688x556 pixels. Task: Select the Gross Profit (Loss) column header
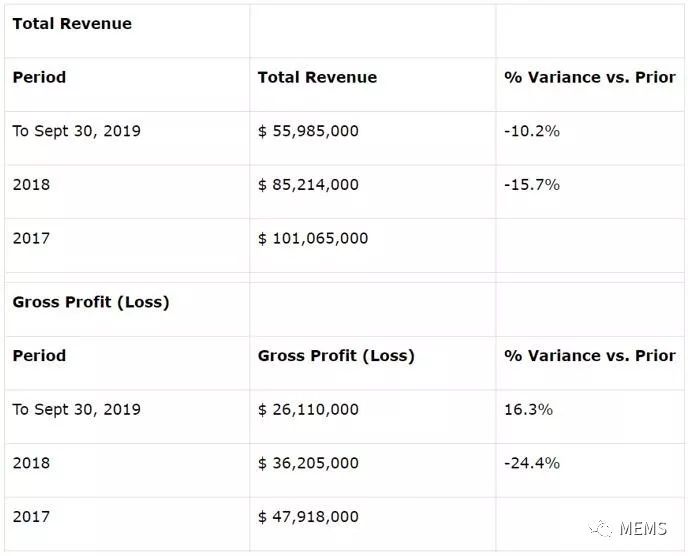click(x=336, y=356)
